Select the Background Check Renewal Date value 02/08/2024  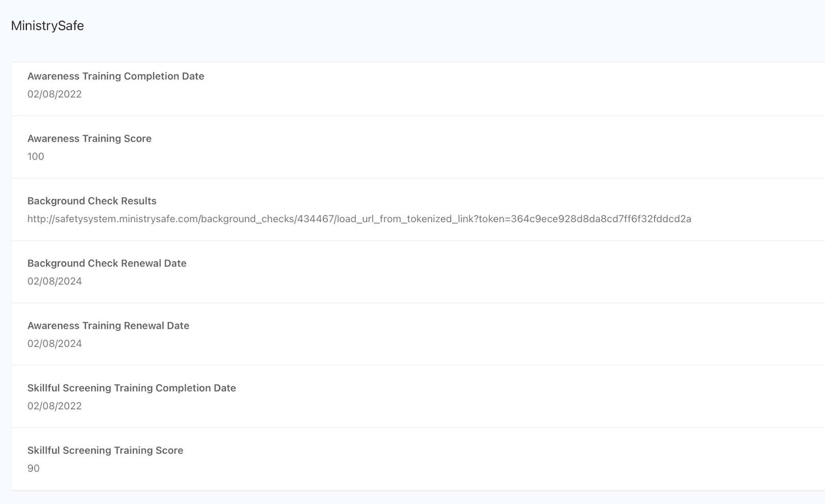[55, 281]
